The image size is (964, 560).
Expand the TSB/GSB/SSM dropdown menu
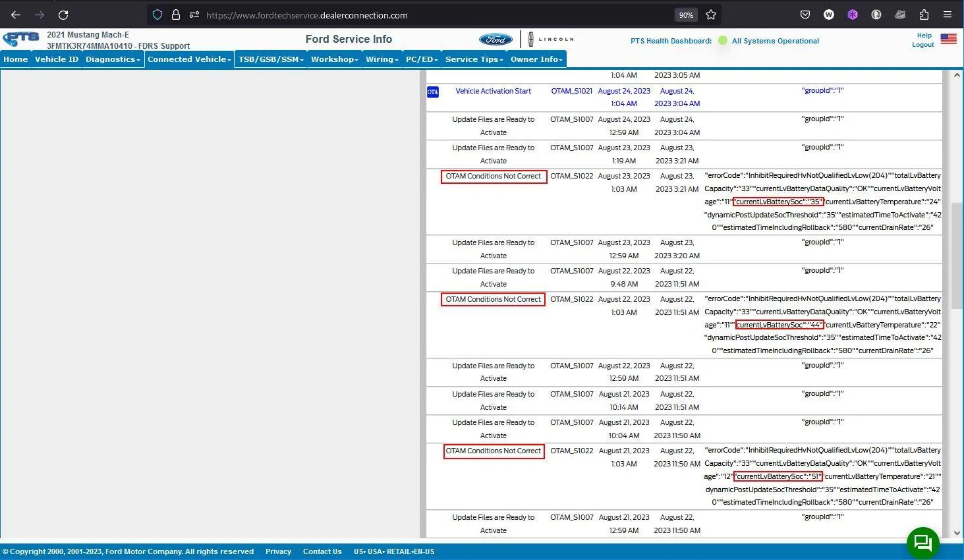tap(271, 59)
